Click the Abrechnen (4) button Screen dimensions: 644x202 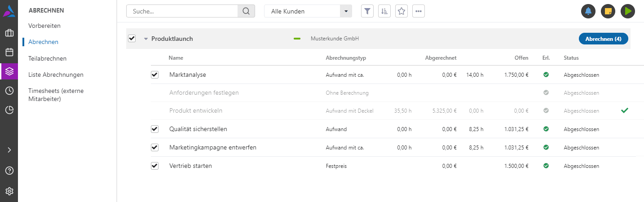click(603, 39)
